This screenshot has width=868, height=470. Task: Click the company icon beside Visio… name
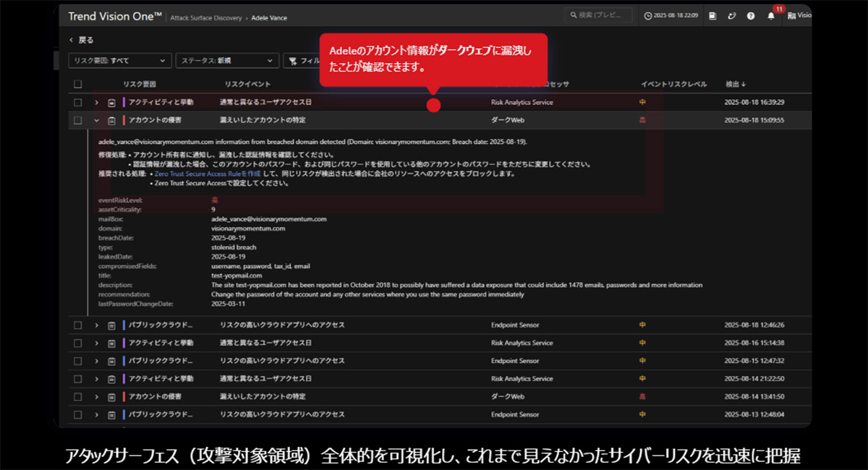pyautogui.click(x=791, y=16)
